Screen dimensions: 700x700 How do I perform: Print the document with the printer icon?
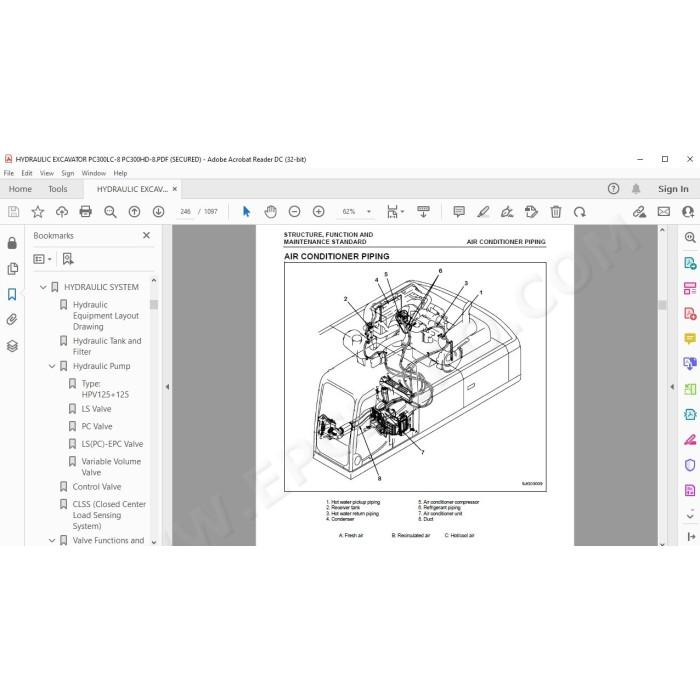(x=85, y=212)
